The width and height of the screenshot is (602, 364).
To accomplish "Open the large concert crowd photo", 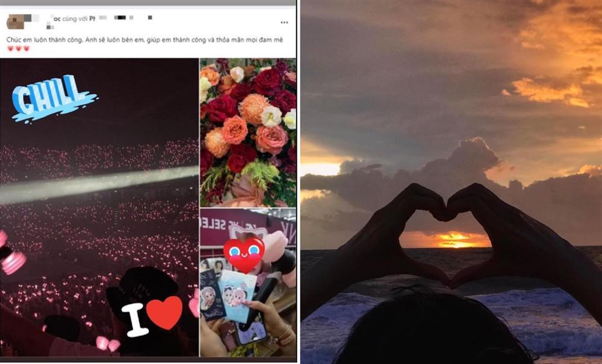I will (x=99, y=207).
